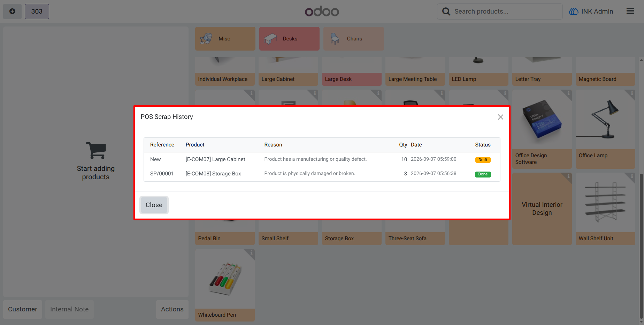
Task: Click the Draft status badge
Action: [x=483, y=160]
